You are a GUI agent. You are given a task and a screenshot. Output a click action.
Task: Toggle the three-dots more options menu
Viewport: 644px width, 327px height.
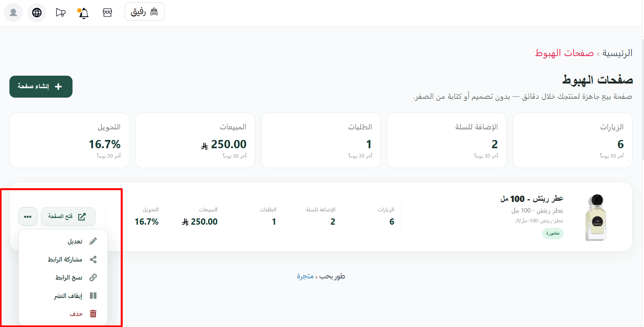point(28,216)
